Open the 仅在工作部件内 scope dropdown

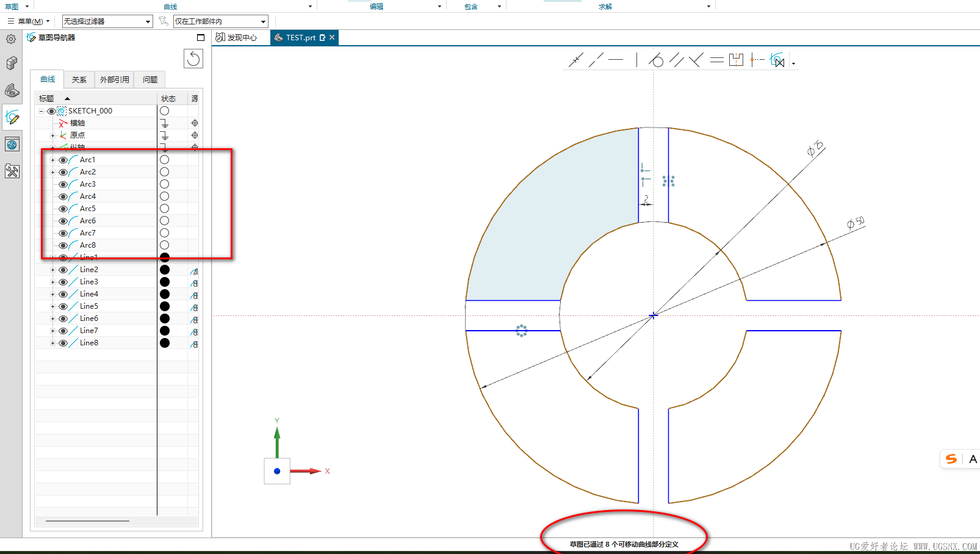point(221,21)
